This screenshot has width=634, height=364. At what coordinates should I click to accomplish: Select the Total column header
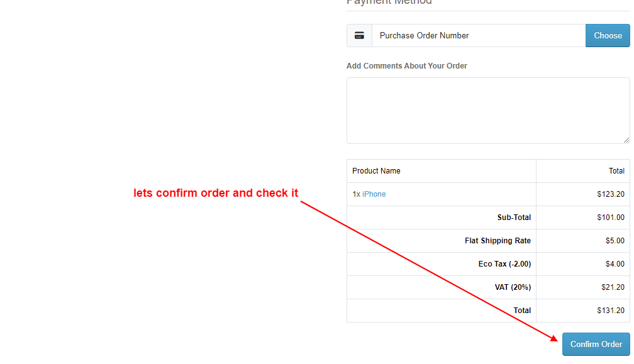coord(616,171)
